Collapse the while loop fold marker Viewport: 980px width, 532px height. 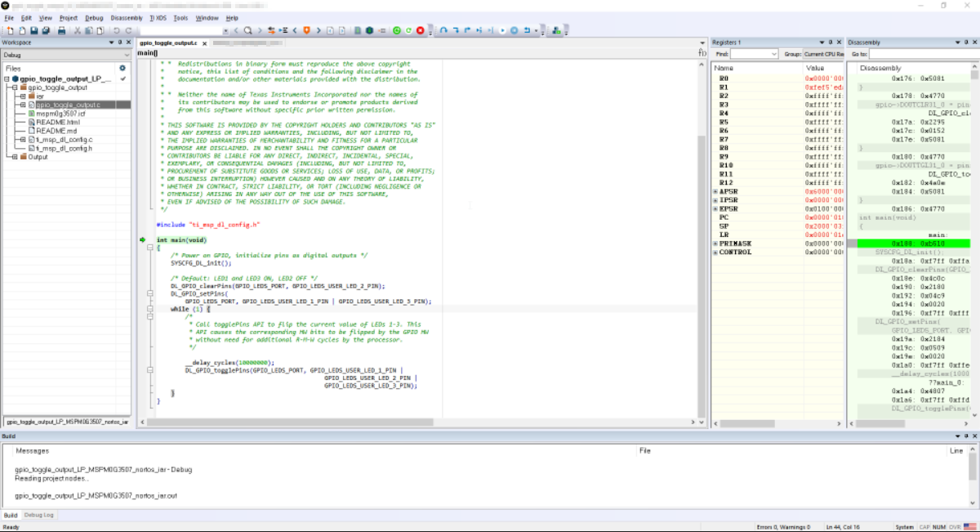[149, 310]
